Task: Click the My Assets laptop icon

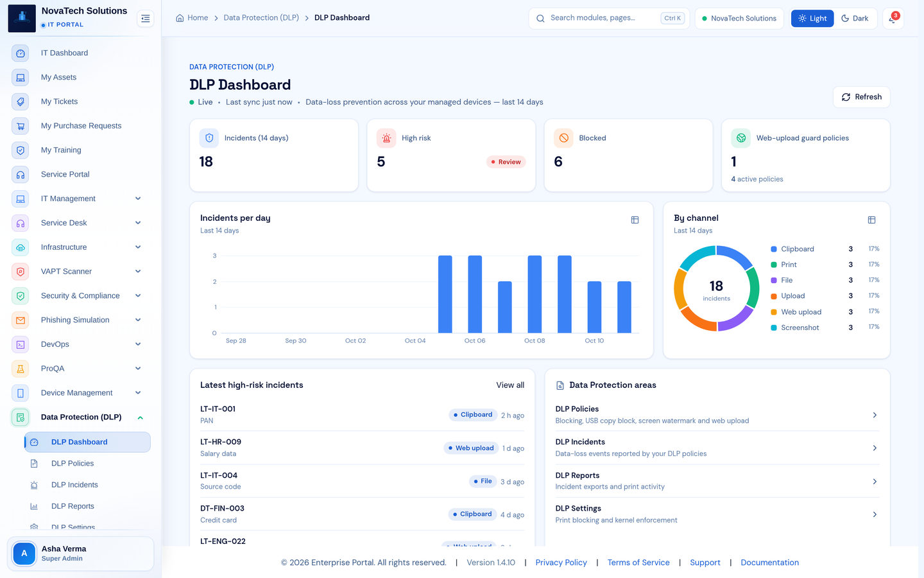Action: pos(21,78)
